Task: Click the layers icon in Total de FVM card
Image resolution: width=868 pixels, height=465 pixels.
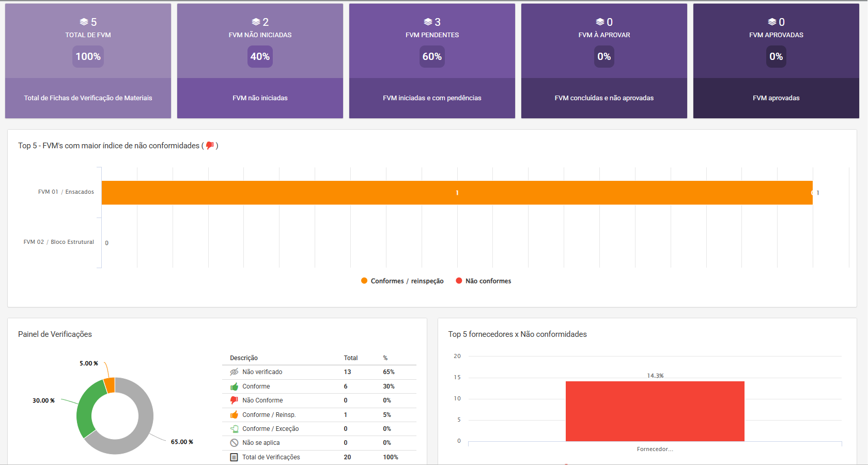Action: 84,22
